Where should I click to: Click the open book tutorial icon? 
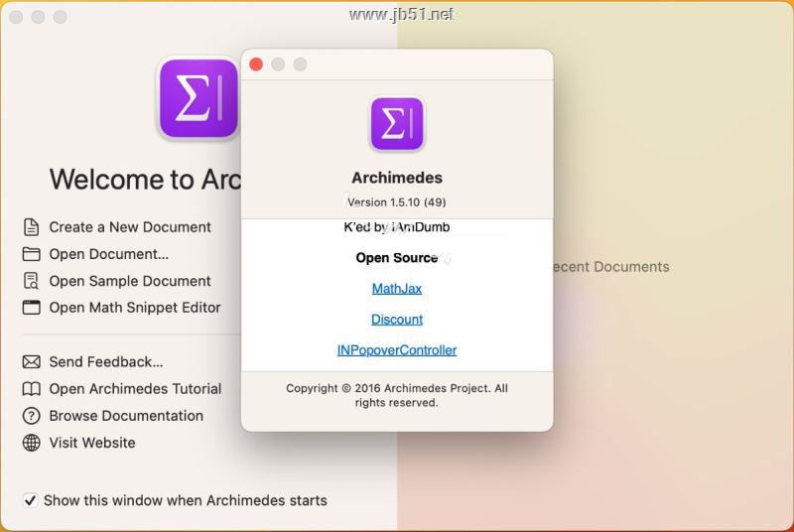coord(31,389)
